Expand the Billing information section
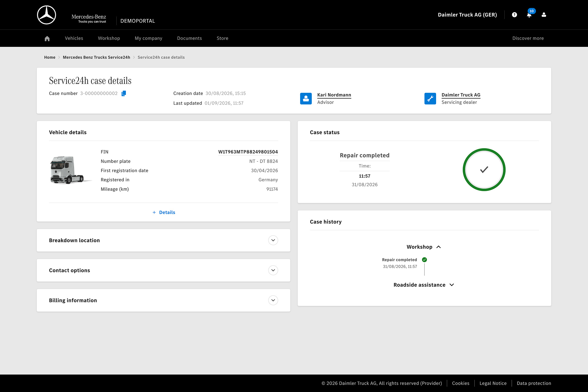This screenshot has height=392, width=588. 273,300
